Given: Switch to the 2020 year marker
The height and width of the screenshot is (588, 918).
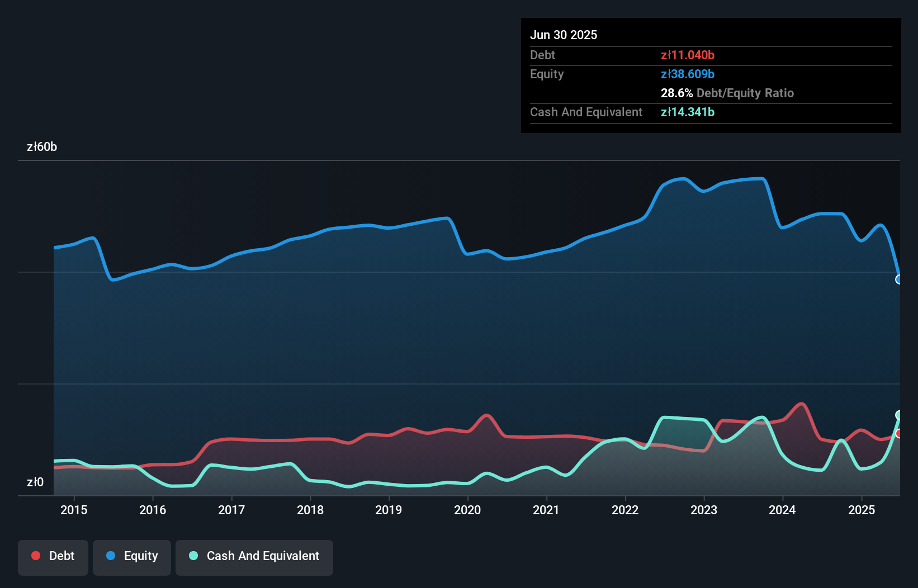Looking at the screenshot, I should [x=467, y=510].
